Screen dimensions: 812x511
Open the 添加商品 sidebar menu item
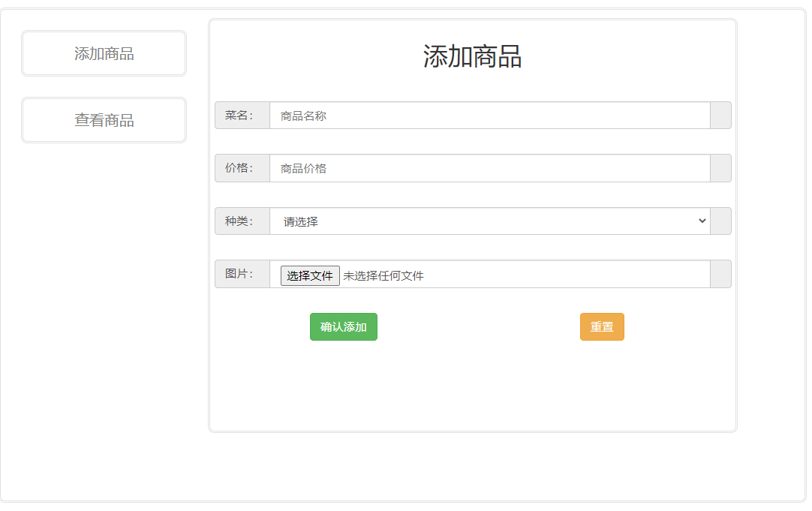pos(104,53)
